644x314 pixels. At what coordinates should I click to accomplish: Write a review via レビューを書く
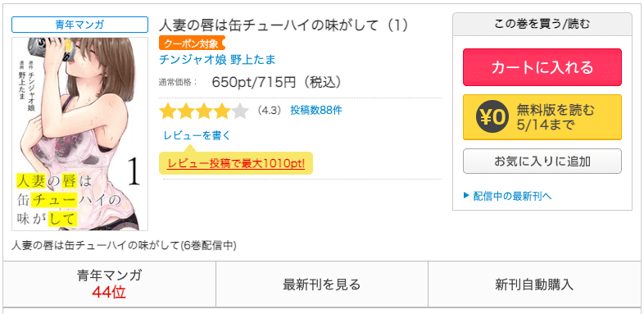[197, 135]
